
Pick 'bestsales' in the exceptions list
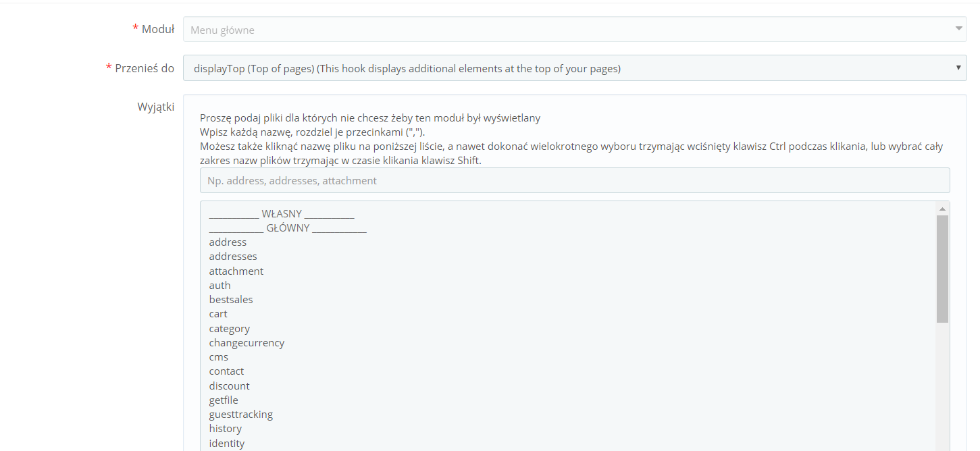(231, 300)
